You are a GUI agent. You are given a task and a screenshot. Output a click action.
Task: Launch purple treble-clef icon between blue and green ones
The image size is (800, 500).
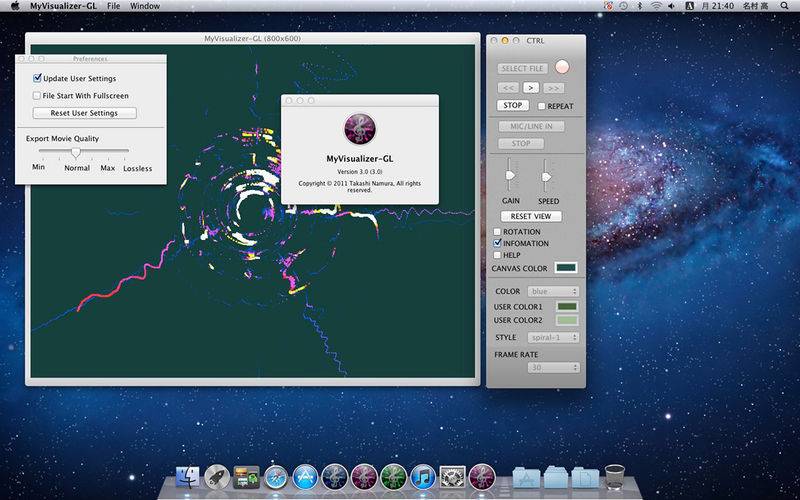pyautogui.click(x=364, y=478)
